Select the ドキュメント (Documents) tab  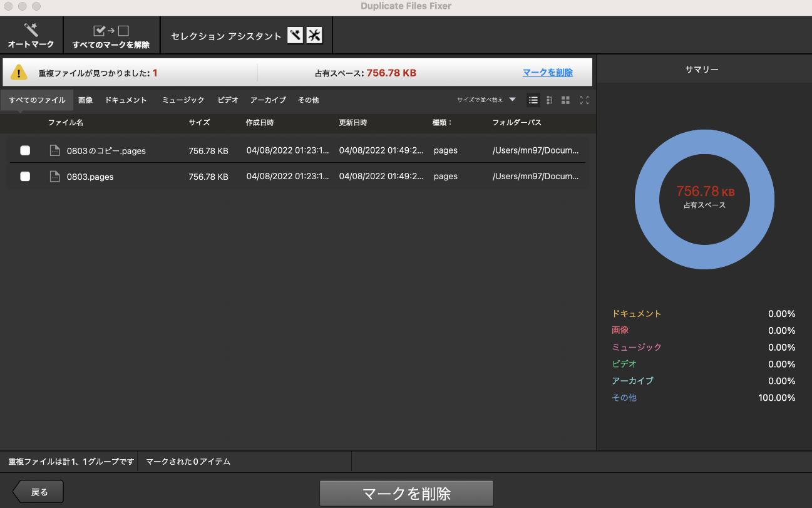pyautogui.click(x=126, y=100)
